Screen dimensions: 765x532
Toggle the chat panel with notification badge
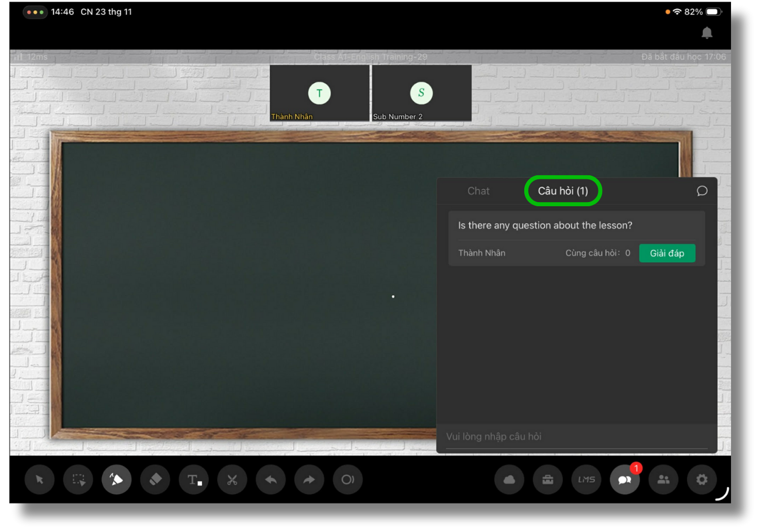click(x=625, y=480)
